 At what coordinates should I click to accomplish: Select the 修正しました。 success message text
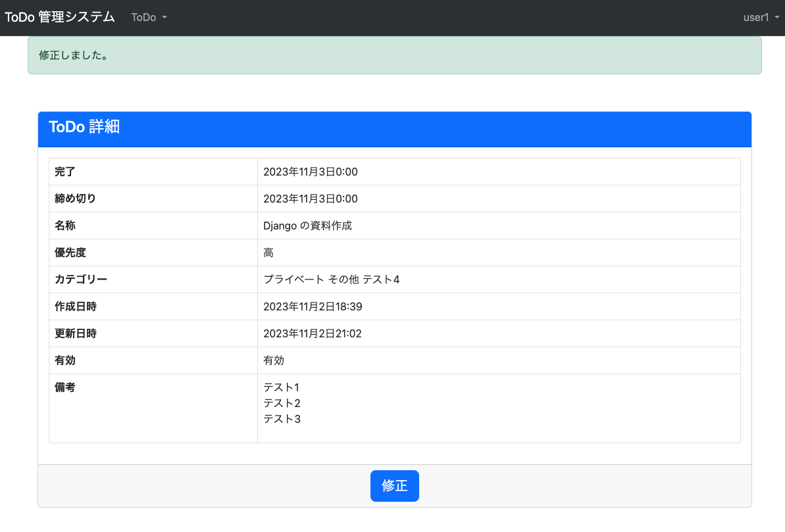(x=74, y=55)
